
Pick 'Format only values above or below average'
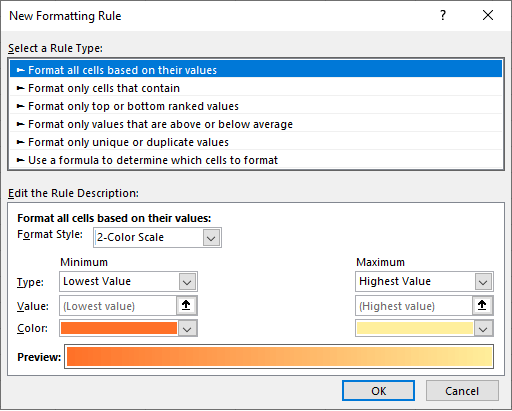point(256,124)
